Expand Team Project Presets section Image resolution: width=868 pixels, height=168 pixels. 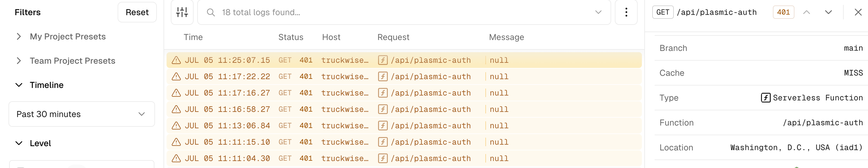19,61
